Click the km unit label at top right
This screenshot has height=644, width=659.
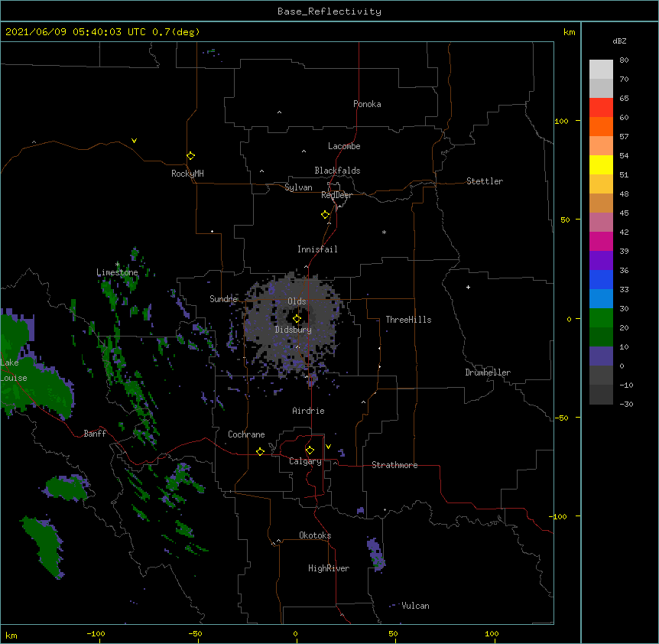tap(569, 32)
